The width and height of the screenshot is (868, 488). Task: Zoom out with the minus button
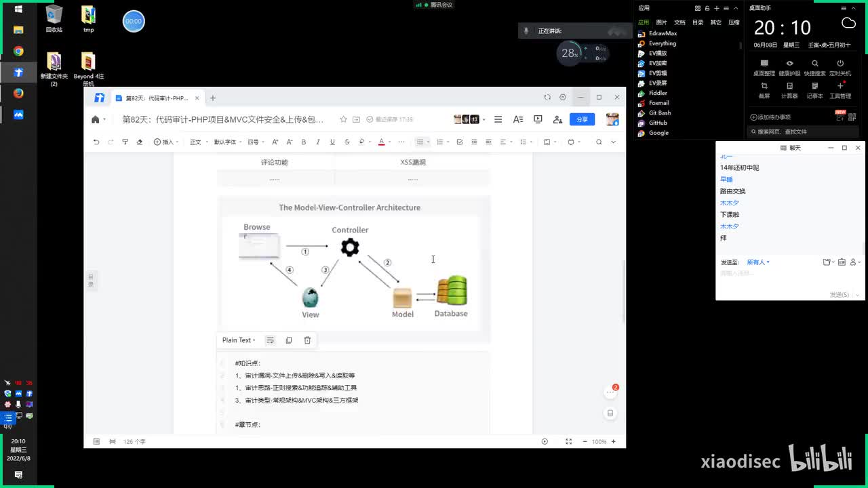[x=585, y=441]
